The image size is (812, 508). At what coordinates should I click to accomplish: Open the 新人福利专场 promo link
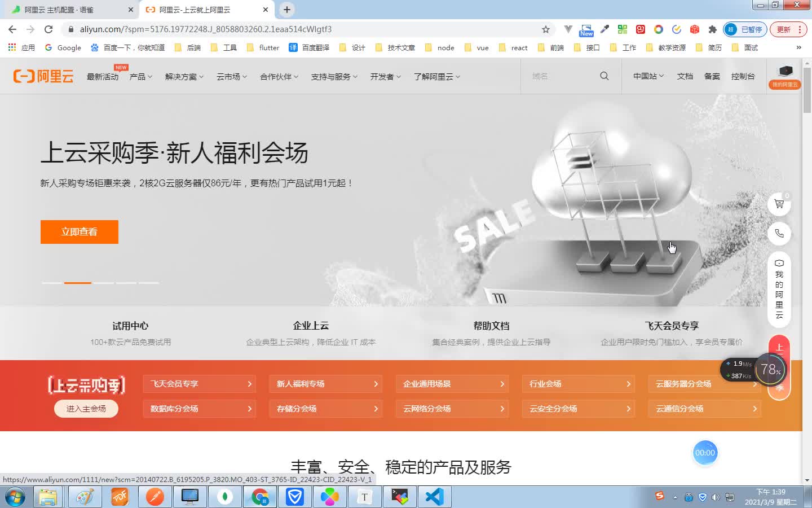[x=326, y=384]
